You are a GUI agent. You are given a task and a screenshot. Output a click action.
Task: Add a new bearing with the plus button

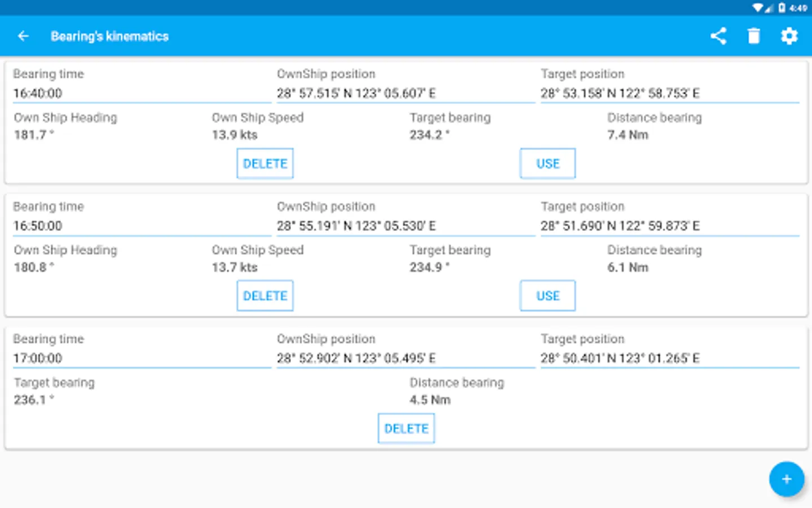[x=787, y=479]
